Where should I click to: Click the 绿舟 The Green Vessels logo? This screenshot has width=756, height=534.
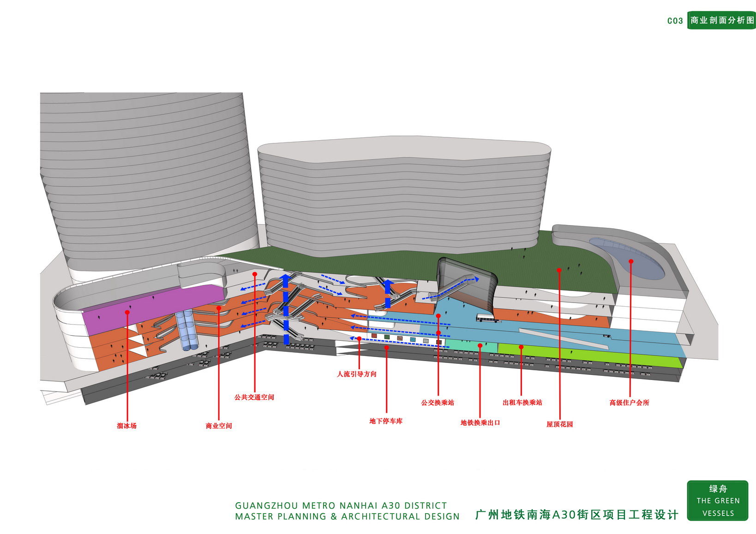tap(718, 501)
